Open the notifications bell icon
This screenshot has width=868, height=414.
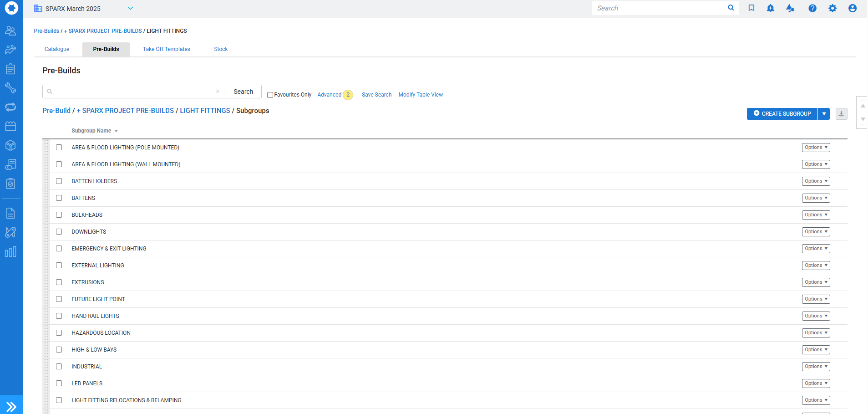click(770, 8)
